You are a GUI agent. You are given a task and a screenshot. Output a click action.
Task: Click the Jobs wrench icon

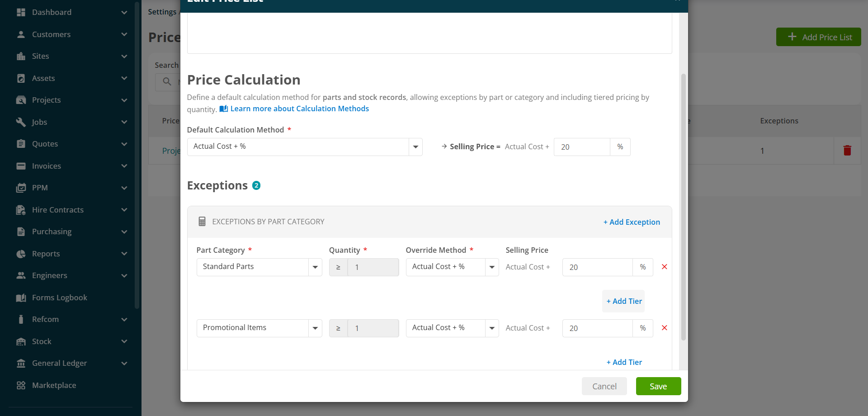point(21,122)
